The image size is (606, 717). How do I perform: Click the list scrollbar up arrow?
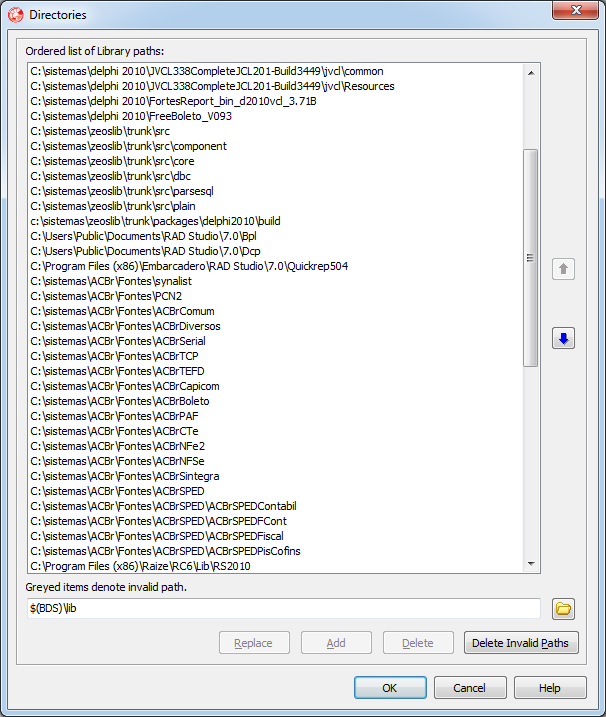click(531, 73)
